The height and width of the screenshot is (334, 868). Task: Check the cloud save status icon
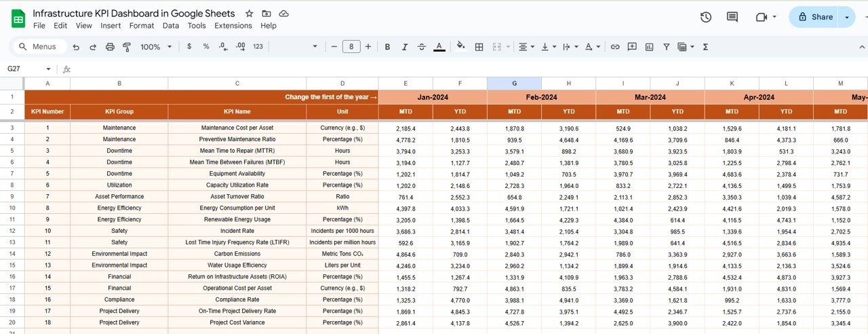coord(284,14)
